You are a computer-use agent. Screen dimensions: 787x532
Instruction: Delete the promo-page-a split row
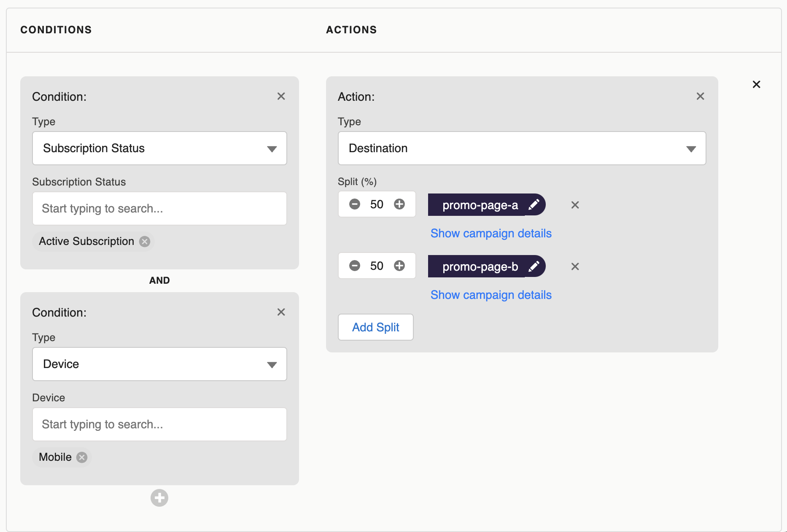pos(575,205)
